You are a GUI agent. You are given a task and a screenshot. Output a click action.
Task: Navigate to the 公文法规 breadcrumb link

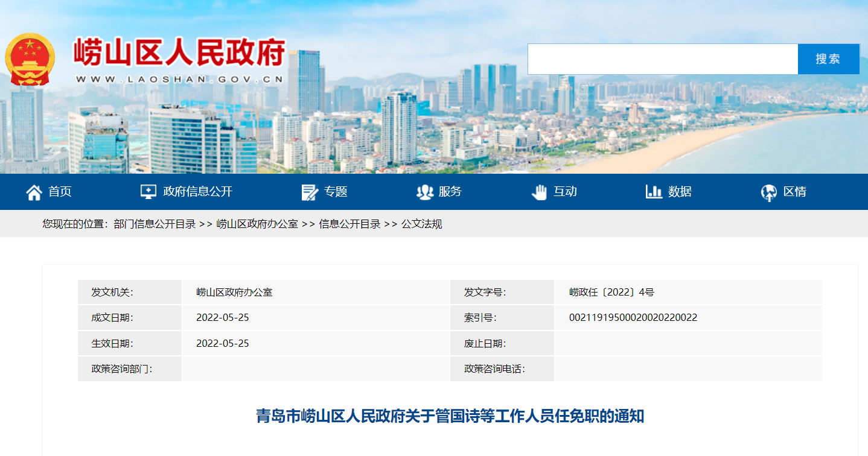coord(422,224)
